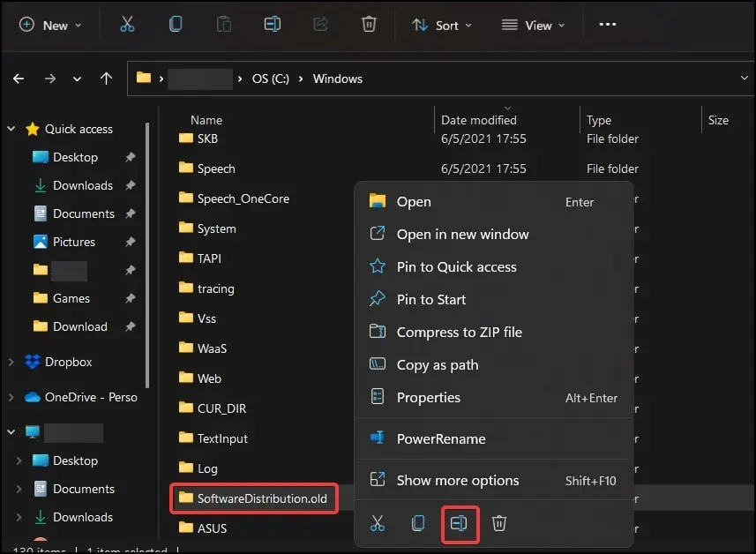
Task: Click the Copy icon in the context menu
Action: tap(418, 523)
